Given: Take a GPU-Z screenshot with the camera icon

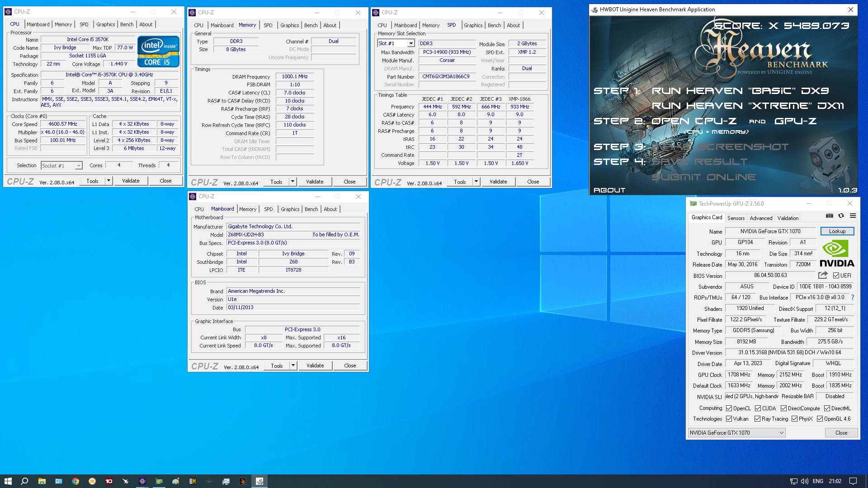Looking at the screenshot, I should [x=829, y=216].
